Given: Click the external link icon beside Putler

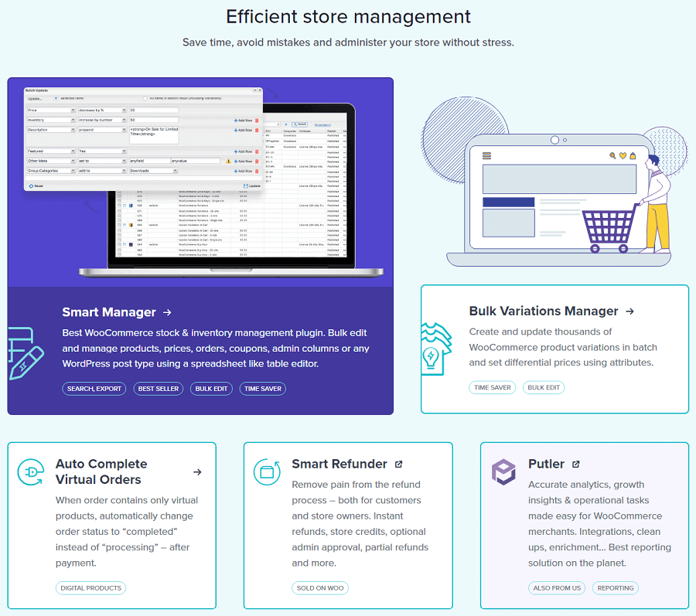Looking at the screenshot, I should pos(575,464).
